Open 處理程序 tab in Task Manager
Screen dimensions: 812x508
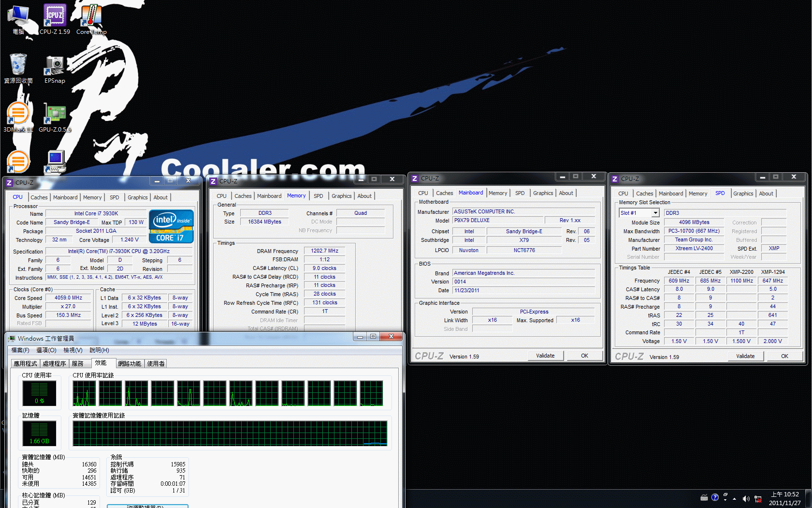coord(54,364)
